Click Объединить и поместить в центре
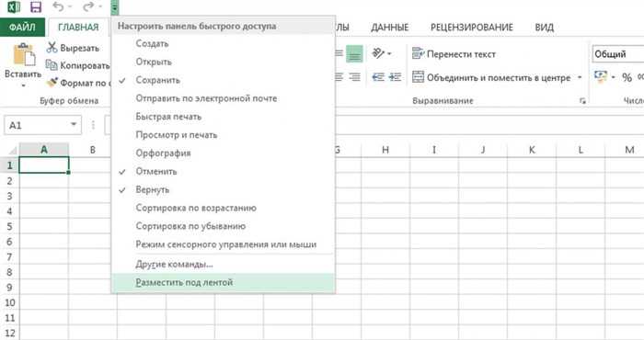Screen dimensions: 644x340 point(491,77)
